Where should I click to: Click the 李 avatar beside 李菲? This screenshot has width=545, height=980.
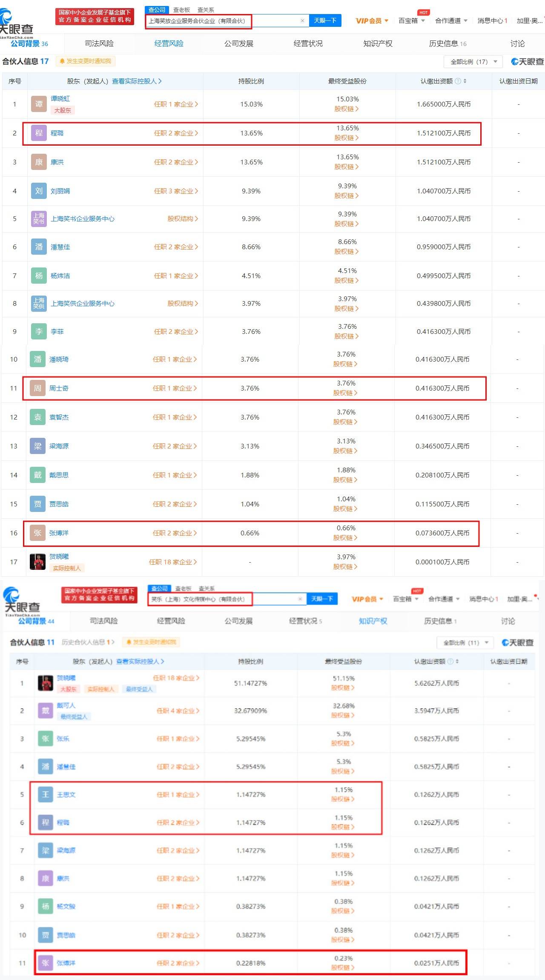pos(39,332)
